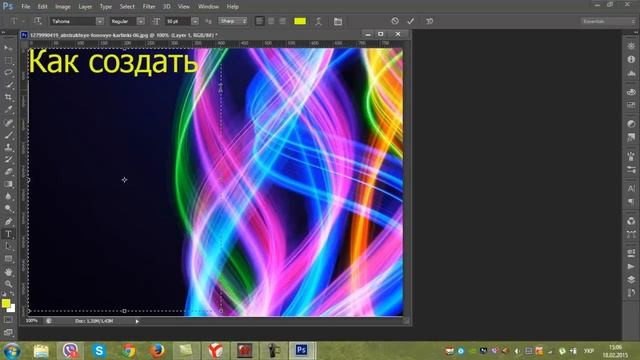Toggle Character and Paragraph panels button
The width and height of the screenshot is (640, 360).
point(338,21)
